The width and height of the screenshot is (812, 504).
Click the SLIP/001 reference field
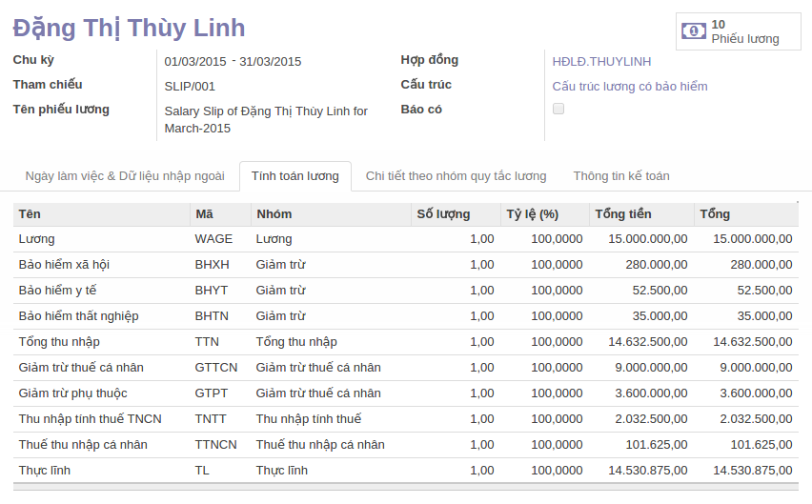click(x=190, y=86)
